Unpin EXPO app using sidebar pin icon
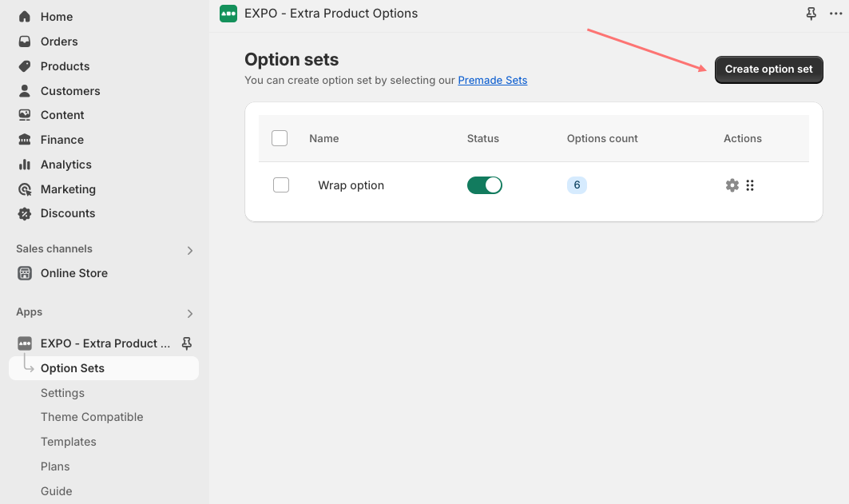 [x=187, y=343]
